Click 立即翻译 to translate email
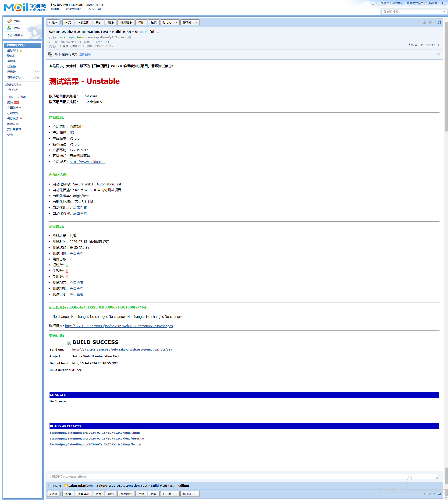 coord(85,54)
